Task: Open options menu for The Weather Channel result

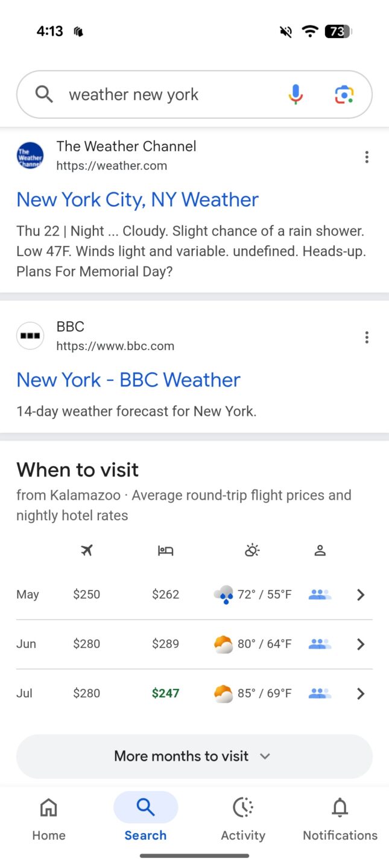Action: tap(367, 157)
